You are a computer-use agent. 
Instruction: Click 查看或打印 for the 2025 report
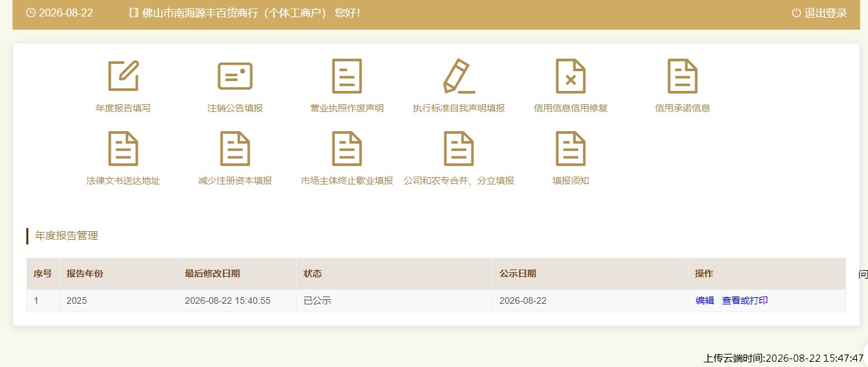click(x=745, y=300)
